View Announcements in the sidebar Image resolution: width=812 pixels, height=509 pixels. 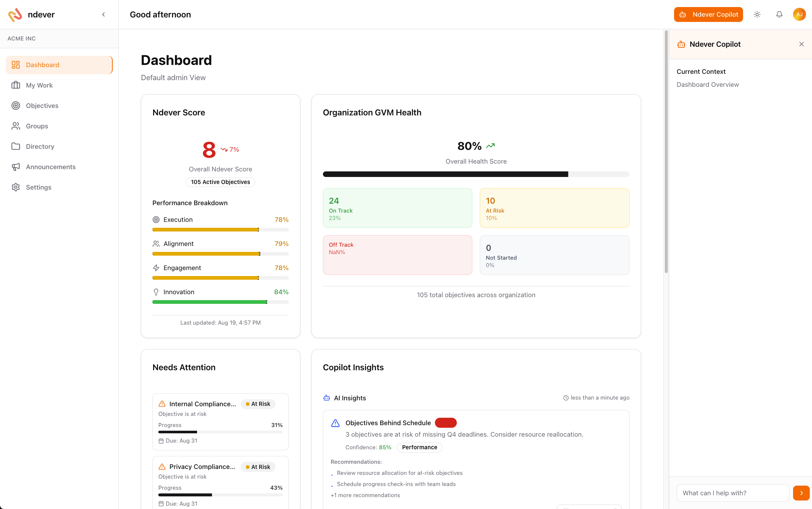[x=59, y=167]
